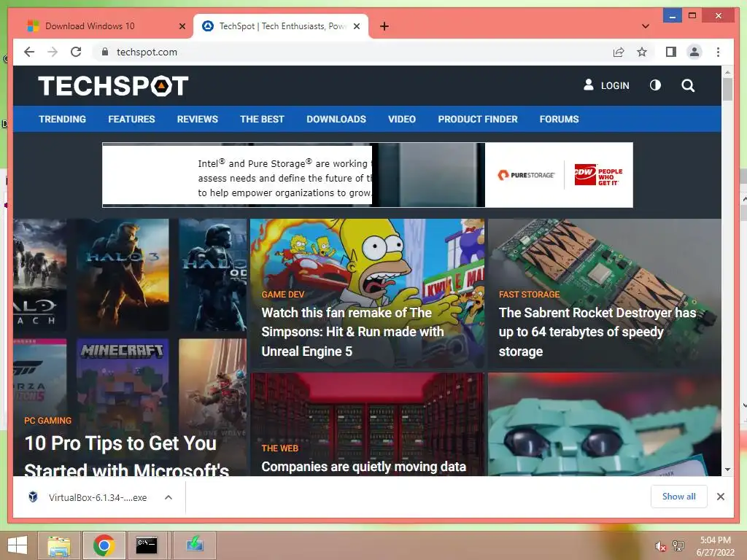Open the Chrome side panel icon

click(x=671, y=52)
